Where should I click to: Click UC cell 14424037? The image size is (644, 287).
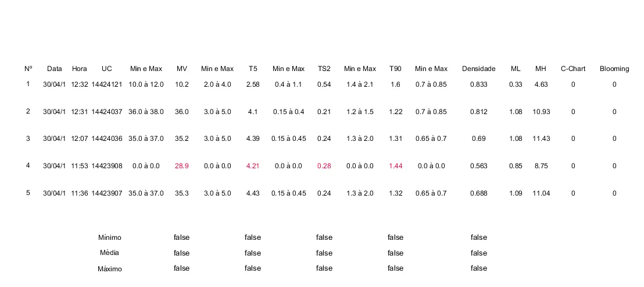coord(107,112)
